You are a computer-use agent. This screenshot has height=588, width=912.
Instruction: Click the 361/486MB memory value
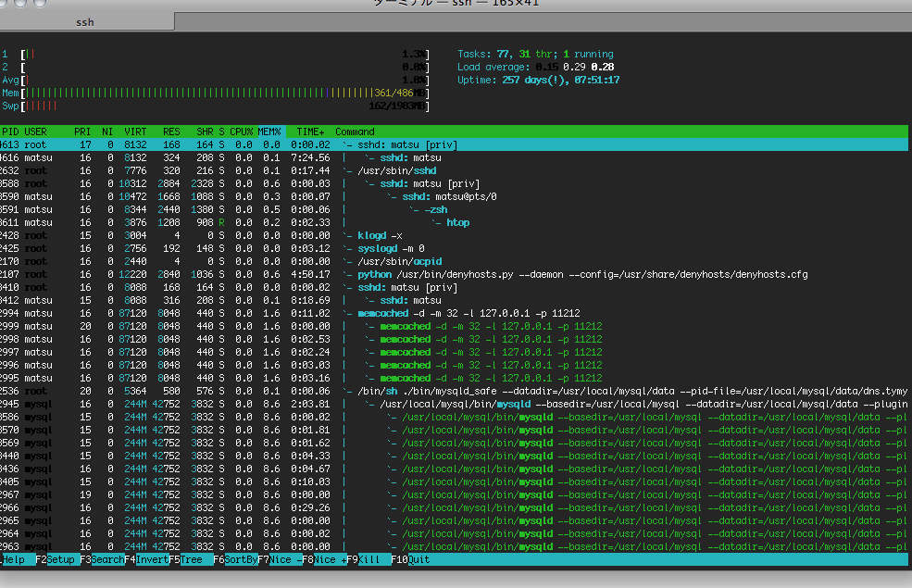[401, 93]
